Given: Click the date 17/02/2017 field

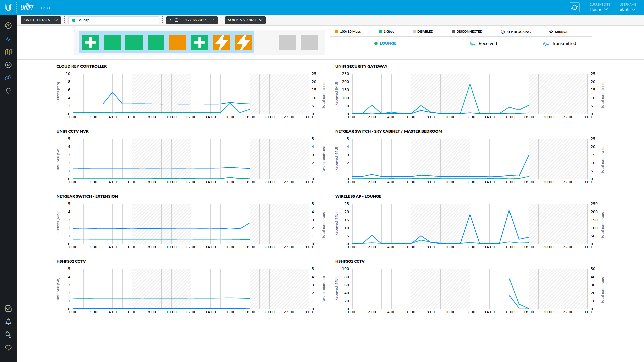Looking at the screenshot, I should coord(196,20).
